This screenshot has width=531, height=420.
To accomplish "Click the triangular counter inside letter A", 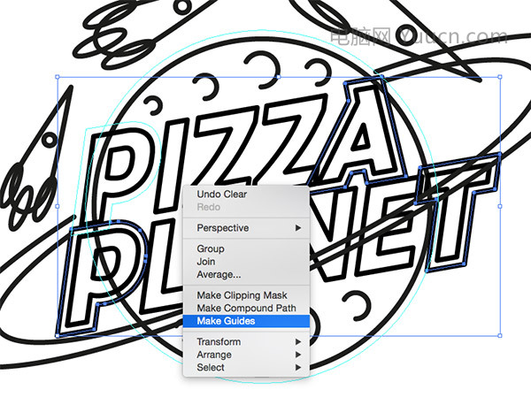I will (362, 138).
